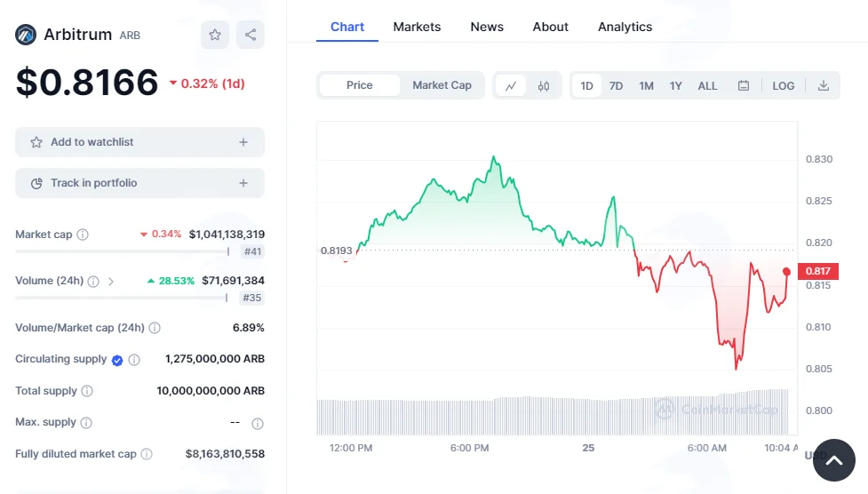This screenshot has height=494, width=868.
Task: Open Total supply info icon
Action: tap(87, 391)
